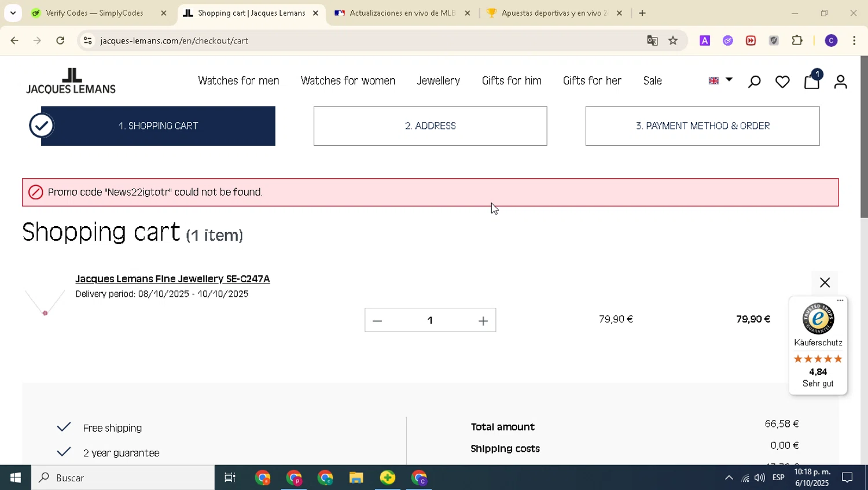The width and height of the screenshot is (868, 490).
Task: Open Trusted Shops badge options menu
Action: coord(840,300)
